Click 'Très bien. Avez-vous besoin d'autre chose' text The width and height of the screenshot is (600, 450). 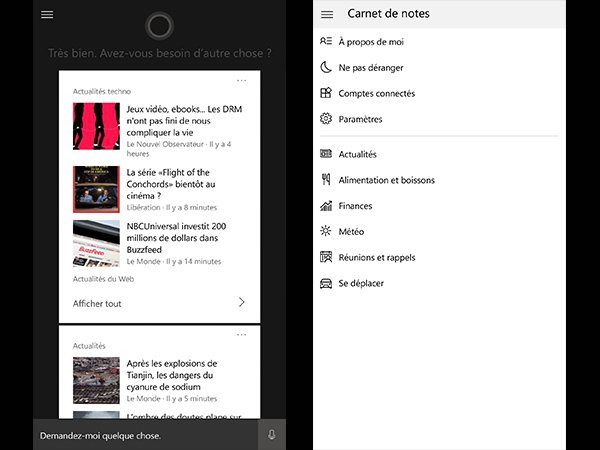coord(160,53)
